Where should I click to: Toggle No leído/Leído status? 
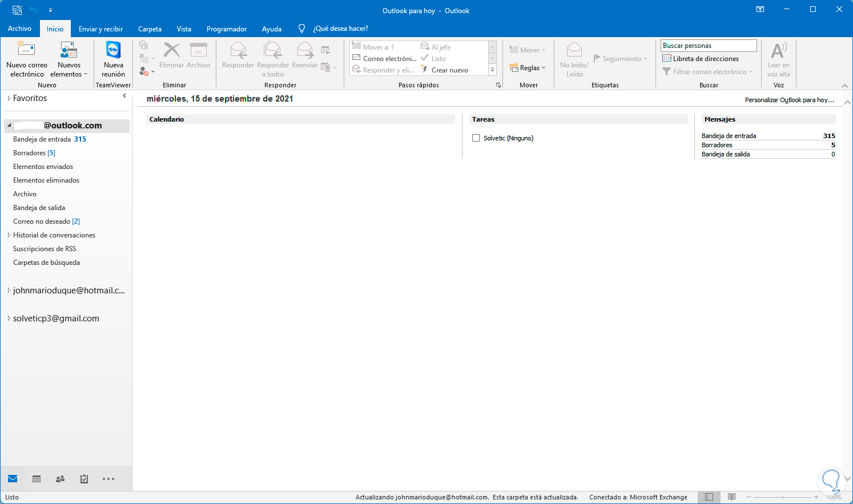574,59
